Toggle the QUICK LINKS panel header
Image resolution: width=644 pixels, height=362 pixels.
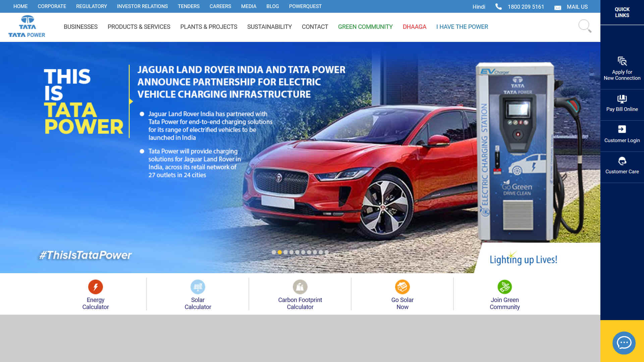(x=622, y=12)
